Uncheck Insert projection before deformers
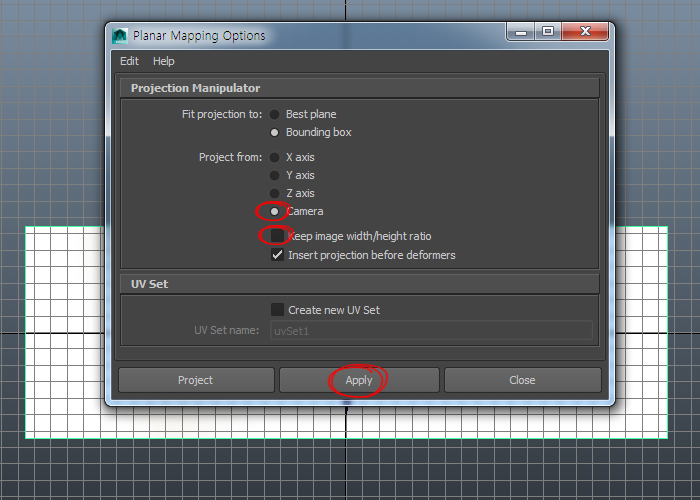The image size is (700, 500). tap(277, 255)
